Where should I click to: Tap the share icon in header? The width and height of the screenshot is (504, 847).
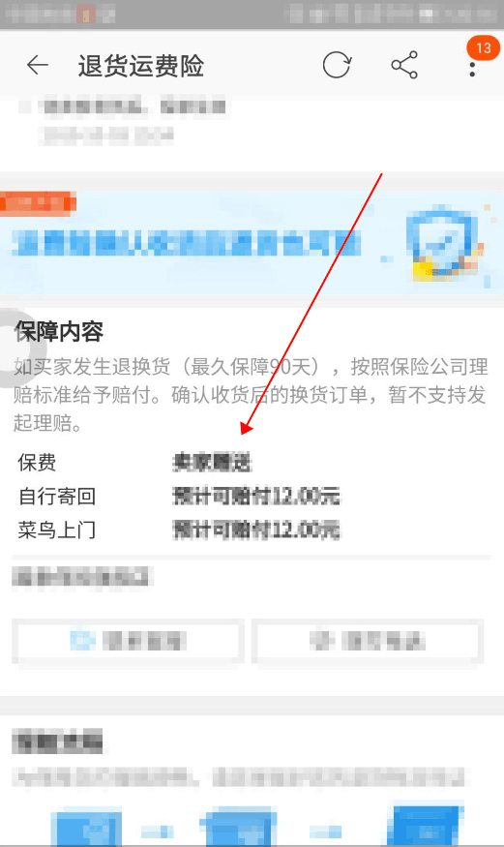click(x=404, y=65)
